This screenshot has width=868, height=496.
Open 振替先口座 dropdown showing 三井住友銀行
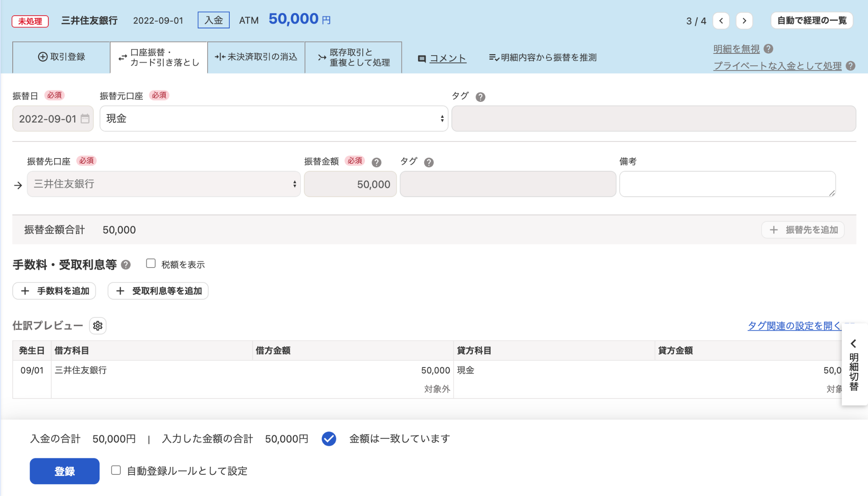click(x=164, y=184)
